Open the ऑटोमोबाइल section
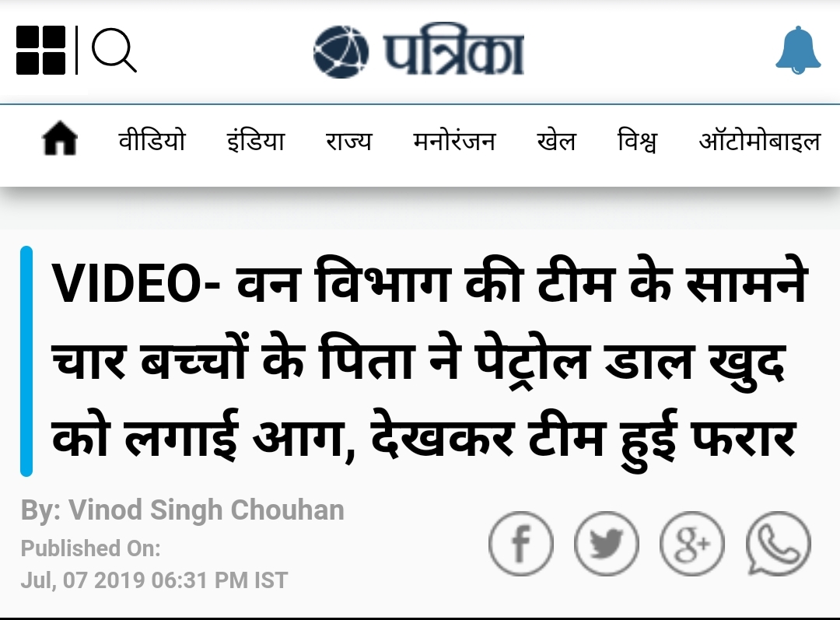 point(760,140)
